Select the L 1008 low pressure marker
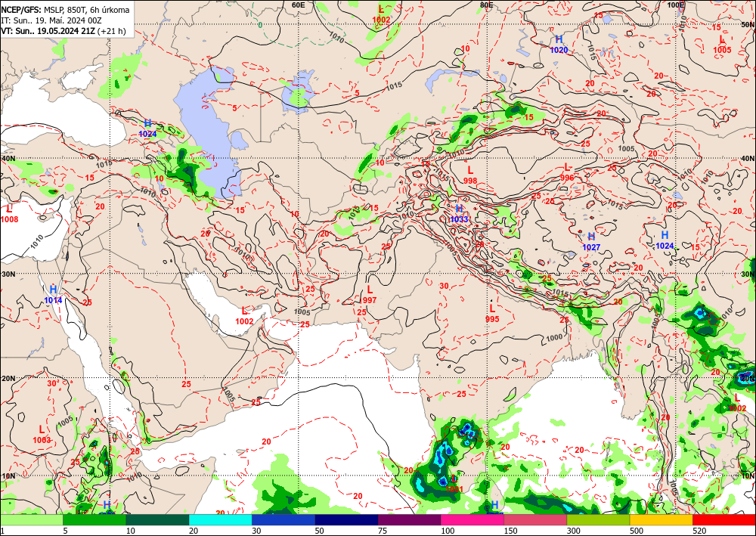The image size is (756, 536). coord(9,214)
